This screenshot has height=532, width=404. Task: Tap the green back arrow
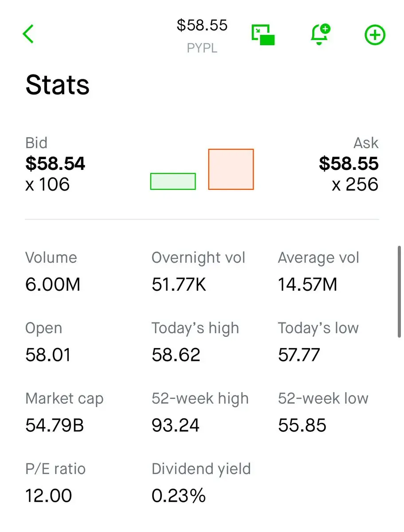28,34
